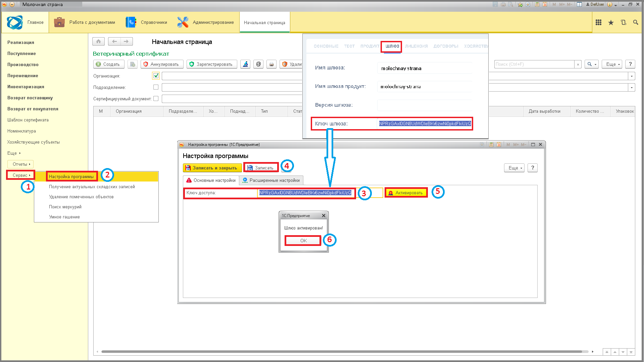
Task: Click the @ email icon button
Action: coord(258,64)
